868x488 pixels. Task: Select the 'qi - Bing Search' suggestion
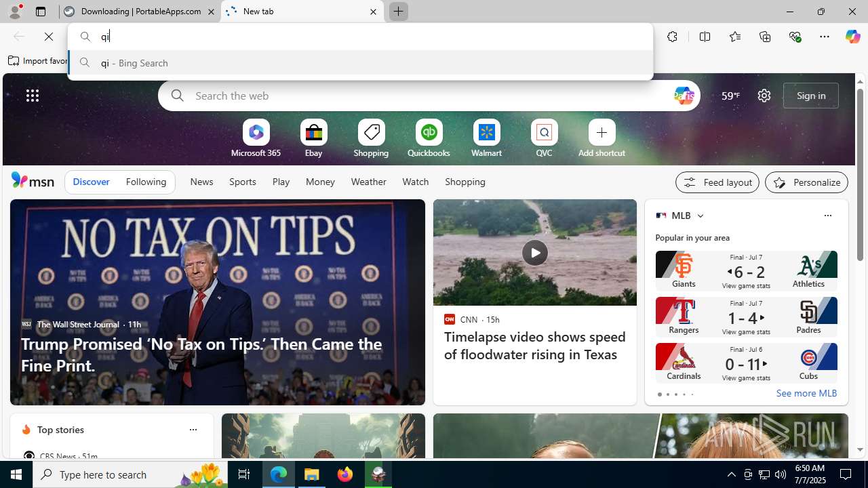click(360, 63)
